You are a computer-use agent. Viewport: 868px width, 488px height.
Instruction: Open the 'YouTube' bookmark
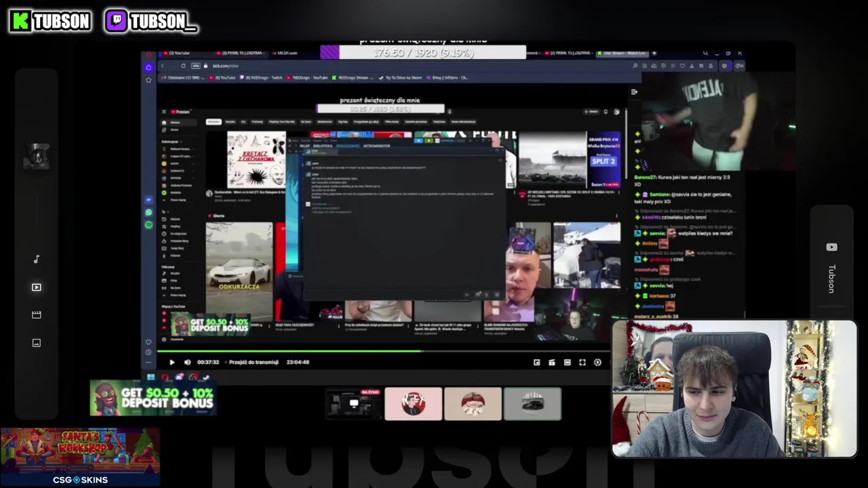[x=224, y=77]
